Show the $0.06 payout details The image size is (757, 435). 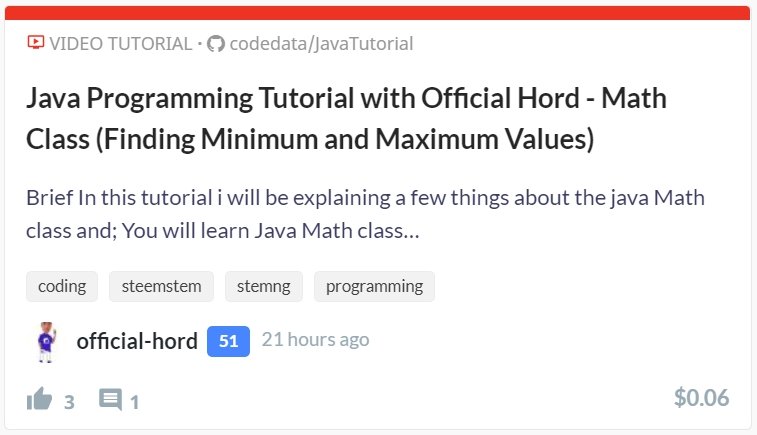(701, 398)
